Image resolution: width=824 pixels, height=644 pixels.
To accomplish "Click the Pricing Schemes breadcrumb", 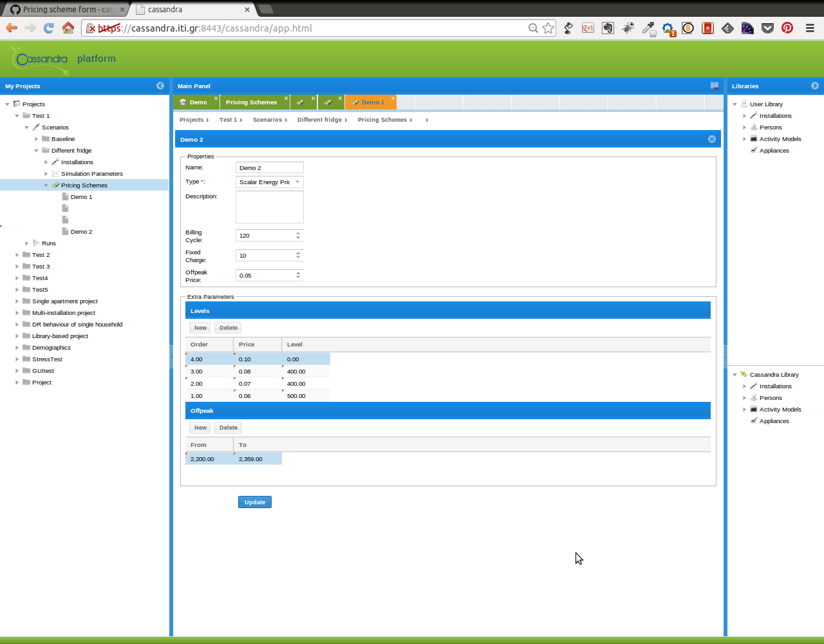I will pos(382,120).
